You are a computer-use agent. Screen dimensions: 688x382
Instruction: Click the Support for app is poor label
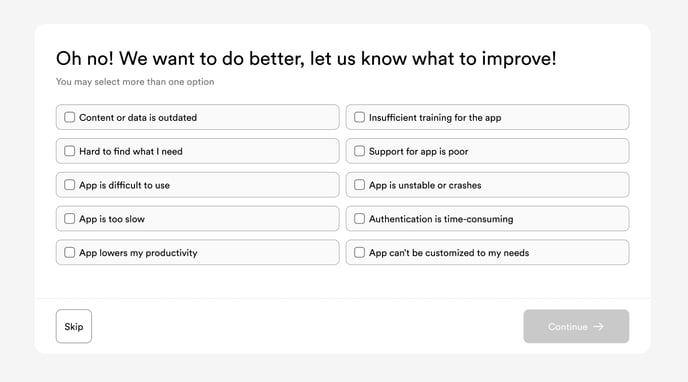[x=419, y=151]
